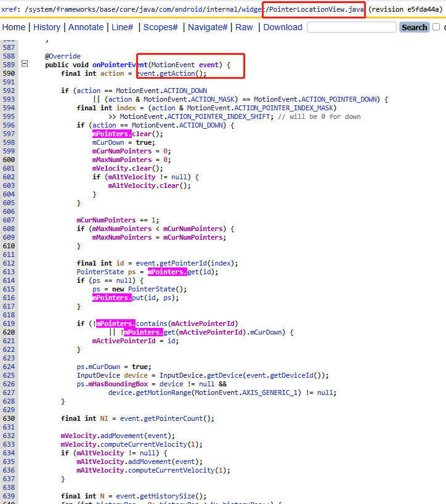Open 'android' directory in xref path

point(189,9)
